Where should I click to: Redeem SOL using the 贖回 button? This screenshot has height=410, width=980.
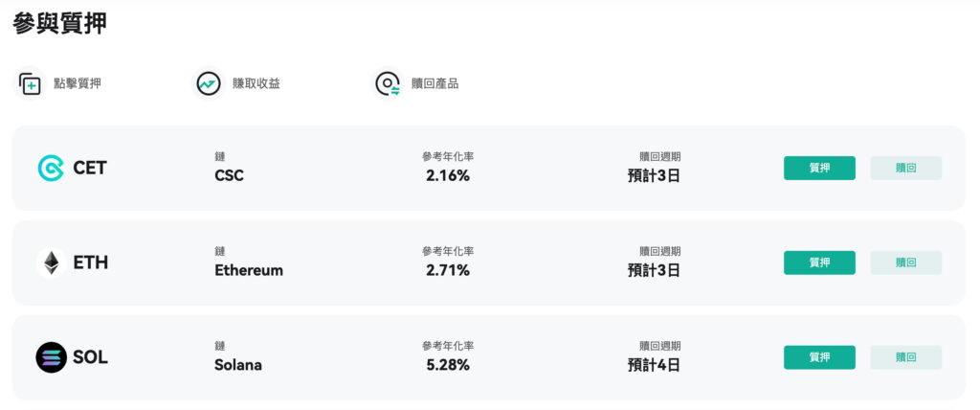(x=905, y=357)
